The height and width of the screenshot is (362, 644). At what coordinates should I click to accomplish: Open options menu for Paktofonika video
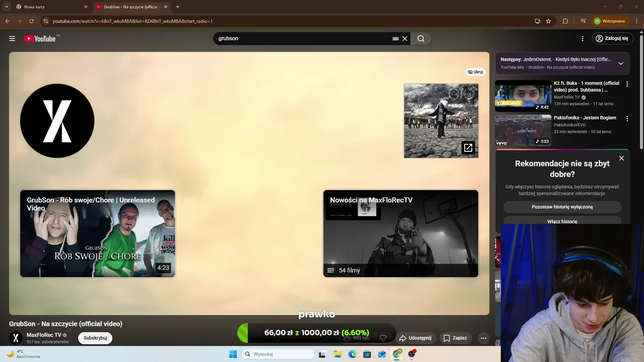(x=627, y=119)
